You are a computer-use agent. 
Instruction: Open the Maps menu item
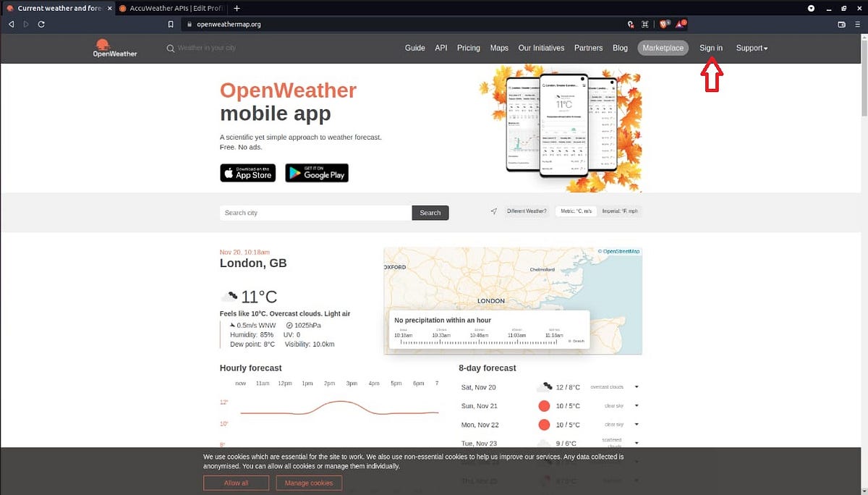pos(499,48)
